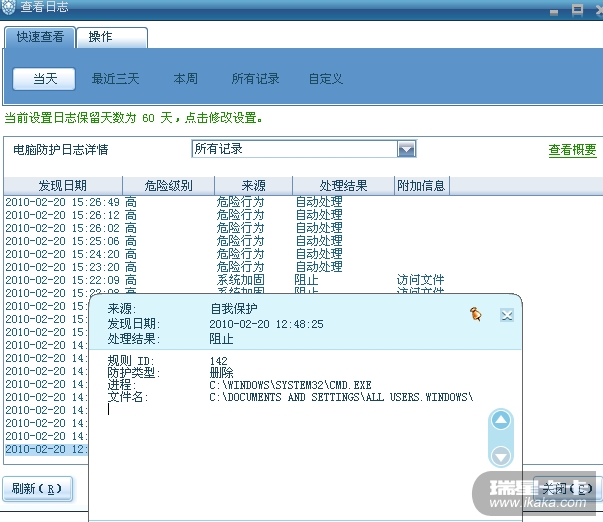Click 阻止 result value in popup header
This screenshot has width=603, height=522.
click(221, 339)
